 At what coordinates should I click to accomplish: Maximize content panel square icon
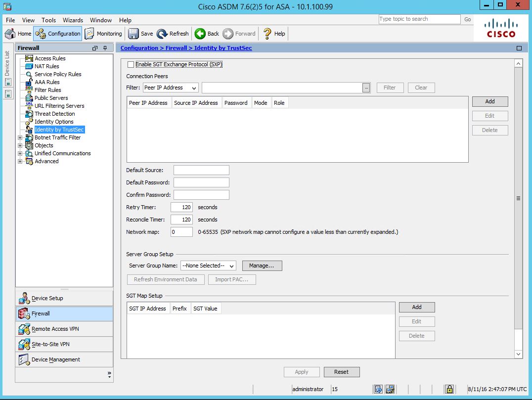[x=519, y=48]
